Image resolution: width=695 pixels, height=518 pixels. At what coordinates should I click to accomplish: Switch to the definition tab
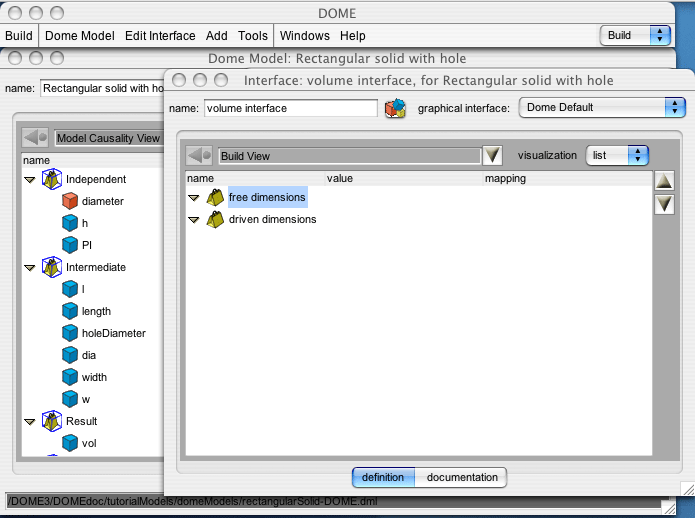(x=383, y=477)
